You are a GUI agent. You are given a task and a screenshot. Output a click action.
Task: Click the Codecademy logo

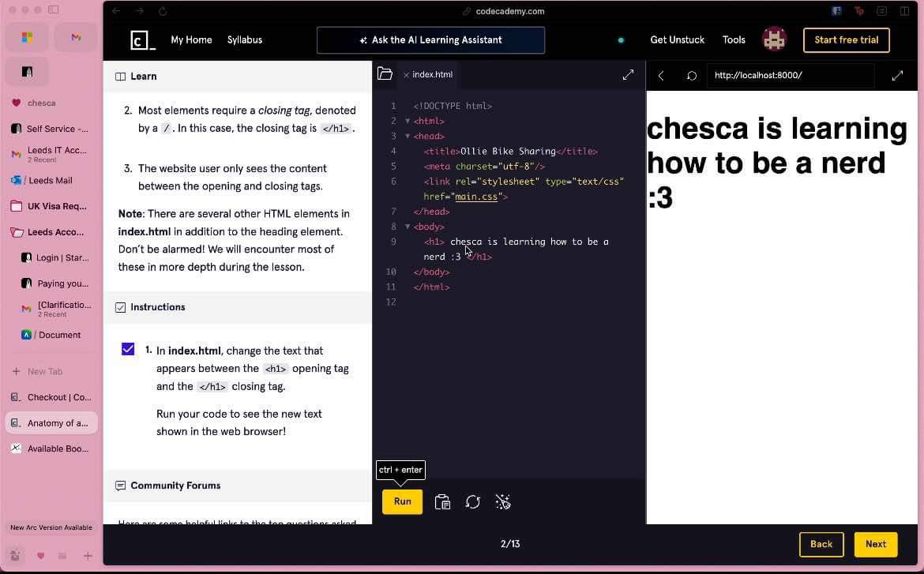[x=143, y=40]
